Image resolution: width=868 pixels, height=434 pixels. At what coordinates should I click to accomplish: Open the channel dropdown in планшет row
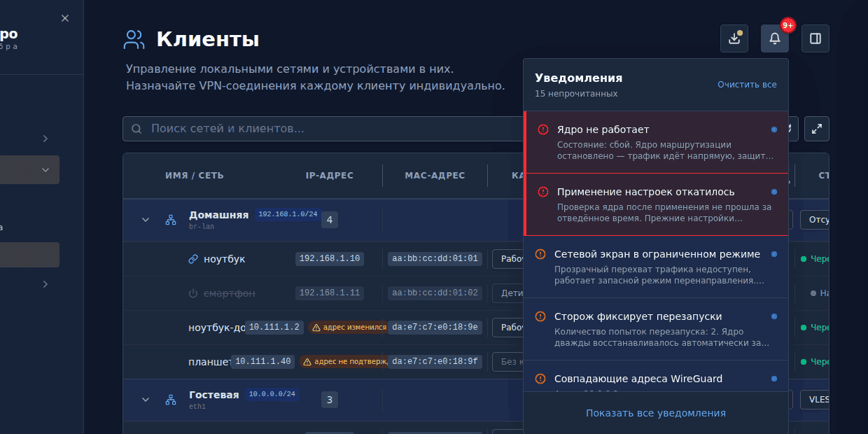(x=507, y=362)
